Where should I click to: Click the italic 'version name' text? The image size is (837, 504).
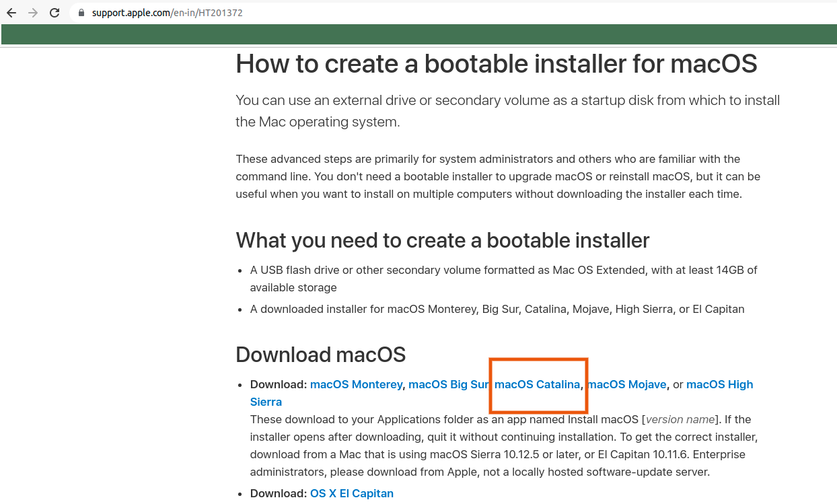pos(680,419)
